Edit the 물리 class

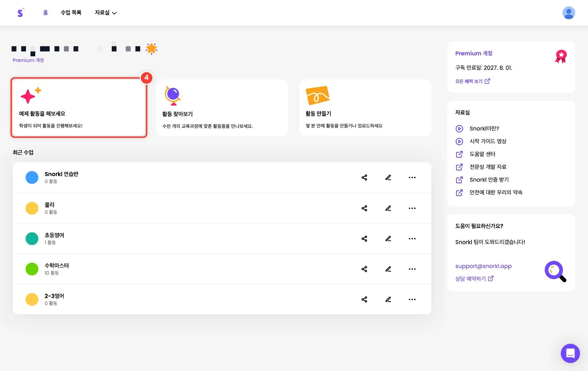[x=388, y=208]
